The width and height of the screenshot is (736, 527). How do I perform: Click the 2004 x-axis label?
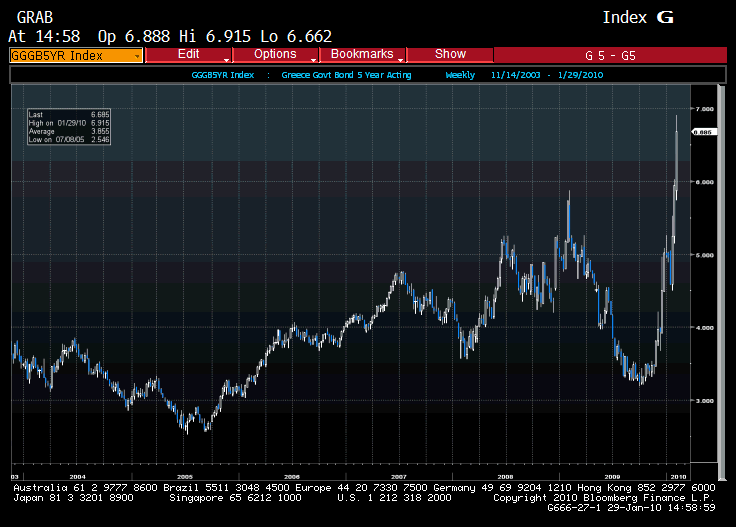[x=78, y=477]
